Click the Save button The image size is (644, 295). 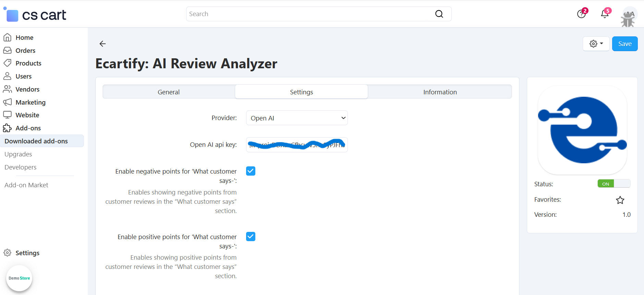624,44
